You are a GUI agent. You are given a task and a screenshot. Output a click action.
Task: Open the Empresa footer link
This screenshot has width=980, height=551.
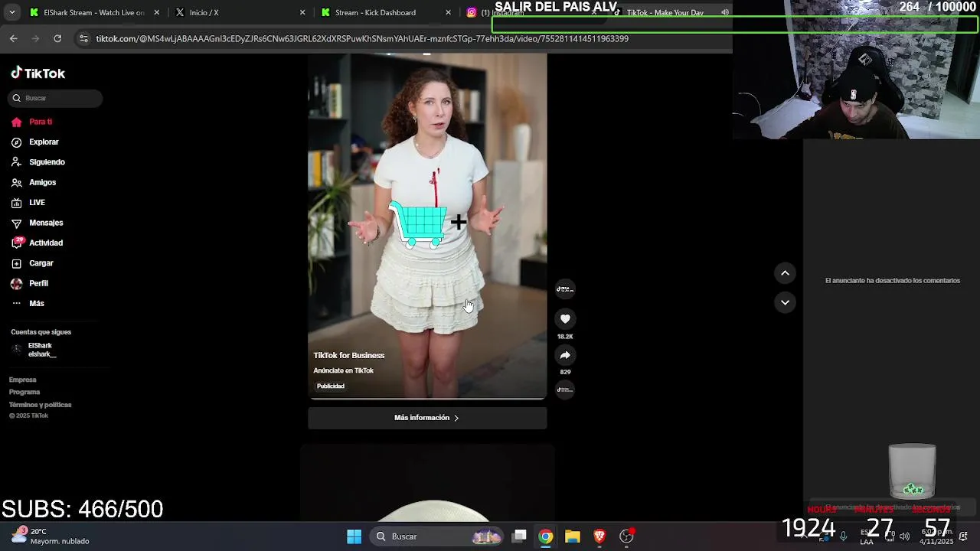(x=23, y=380)
